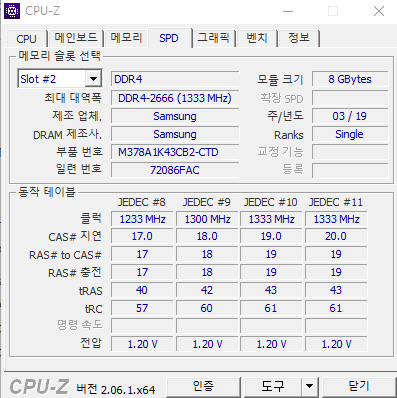This screenshot has height=398, width=397.
Task: Go to the 정보 tab
Action: [x=299, y=38]
